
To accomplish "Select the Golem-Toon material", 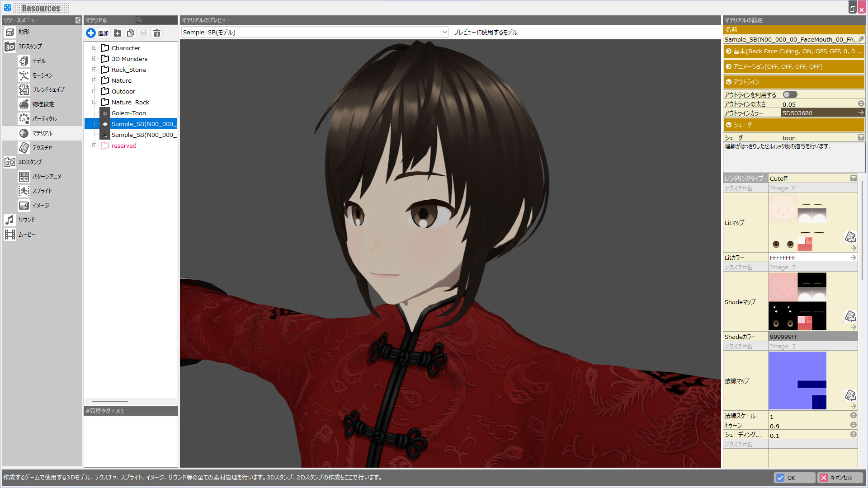I will [128, 113].
